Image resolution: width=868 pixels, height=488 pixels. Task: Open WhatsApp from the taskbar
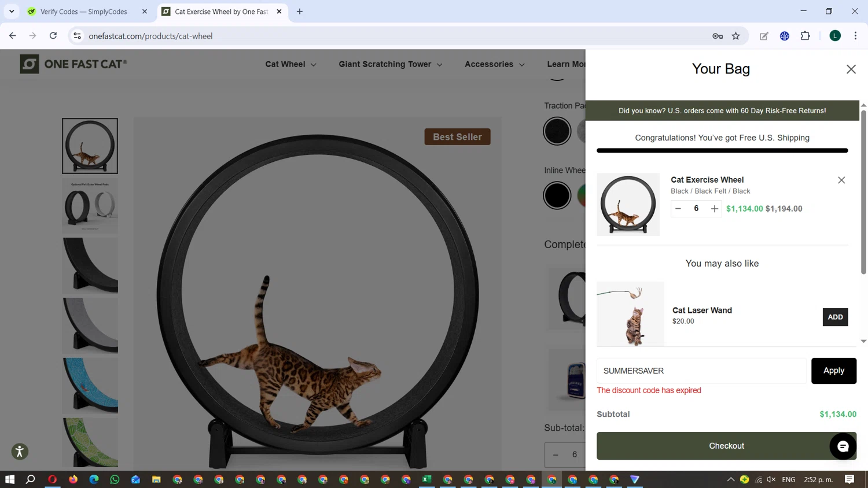115,479
